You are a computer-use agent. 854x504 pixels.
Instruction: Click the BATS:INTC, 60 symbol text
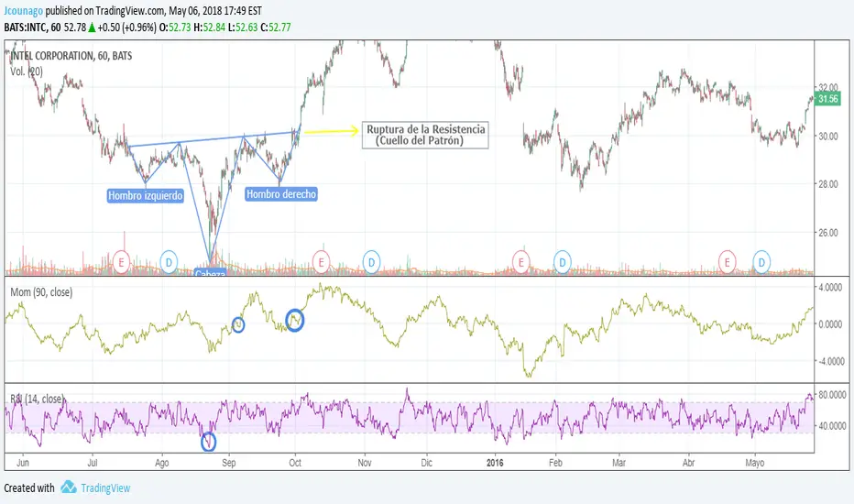(x=32, y=27)
